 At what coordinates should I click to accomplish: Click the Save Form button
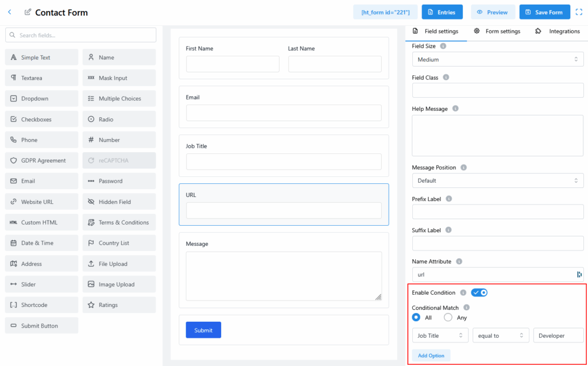[544, 12]
